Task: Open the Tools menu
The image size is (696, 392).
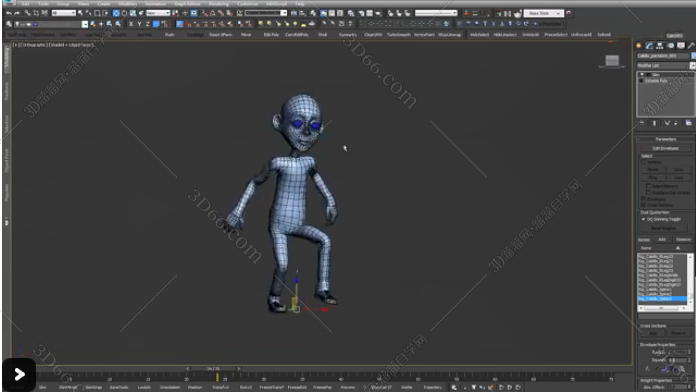Action: pyautogui.click(x=43, y=4)
